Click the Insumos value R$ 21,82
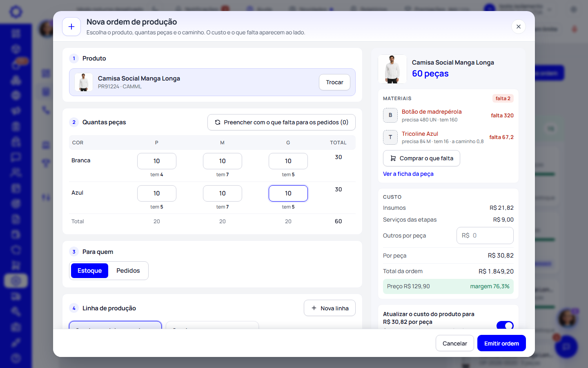Image resolution: width=588 pixels, height=368 pixels. [x=501, y=208]
